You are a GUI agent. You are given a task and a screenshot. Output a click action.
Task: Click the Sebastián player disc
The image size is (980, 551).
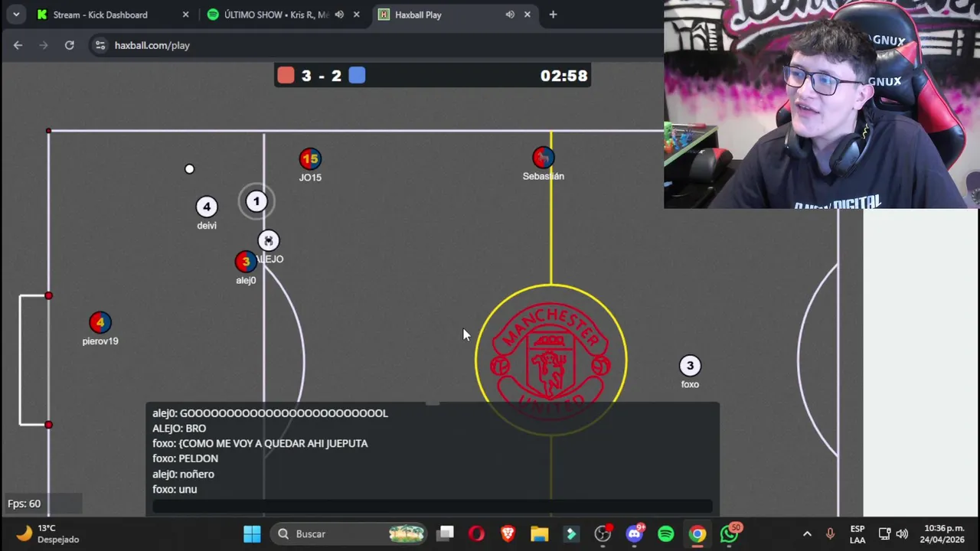[x=543, y=158]
